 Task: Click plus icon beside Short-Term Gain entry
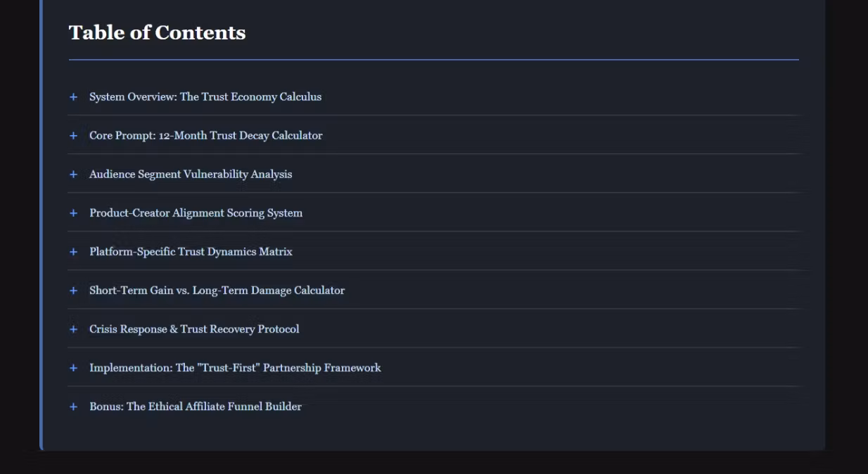73,290
